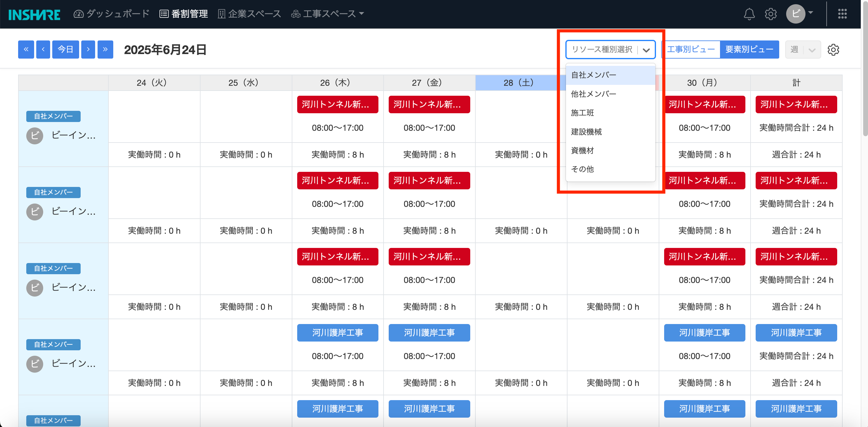Switch to 工事別ビュー
The width and height of the screenshot is (868, 427).
tap(691, 50)
